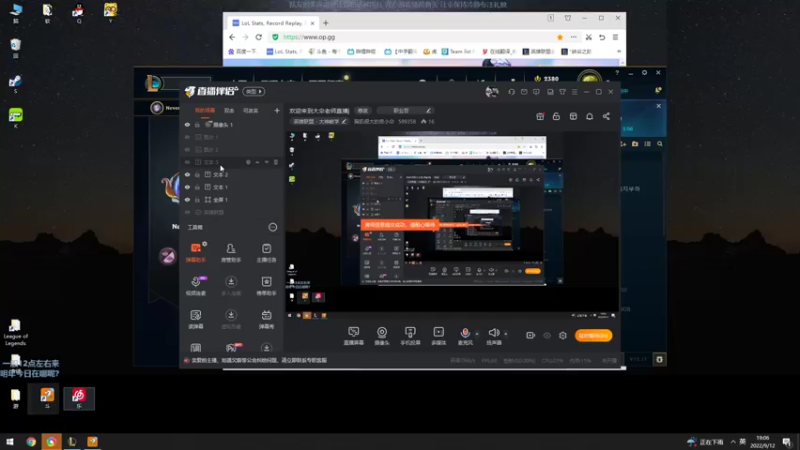Mute the microphone in bottom bar
Screen dimensions: 800x450
(465, 335)
